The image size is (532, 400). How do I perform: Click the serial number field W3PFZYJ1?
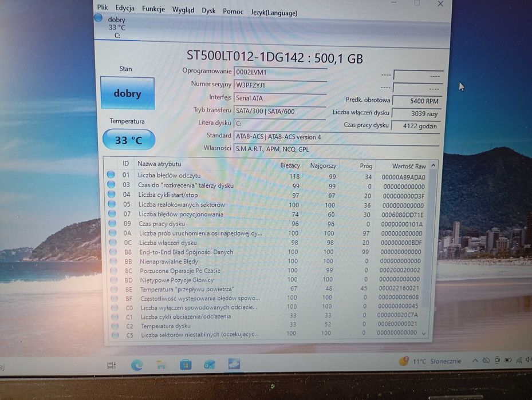tap(280, 85)
